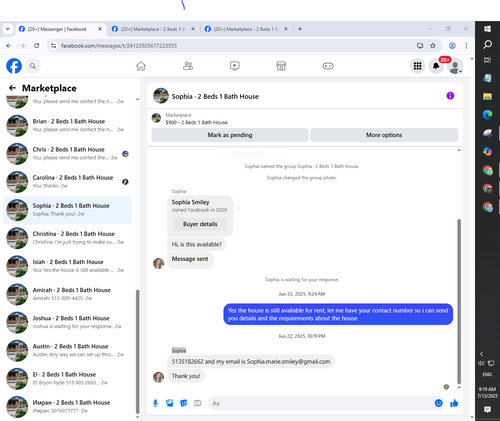500x421 pixels.
Task: Open the Windows Start button
Action: pyautogui.click(x=487, y=29)
